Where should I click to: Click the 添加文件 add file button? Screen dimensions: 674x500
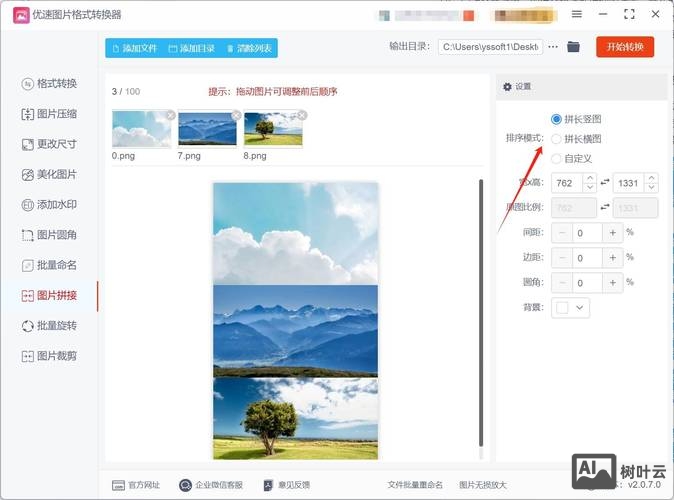pos(135,48)
